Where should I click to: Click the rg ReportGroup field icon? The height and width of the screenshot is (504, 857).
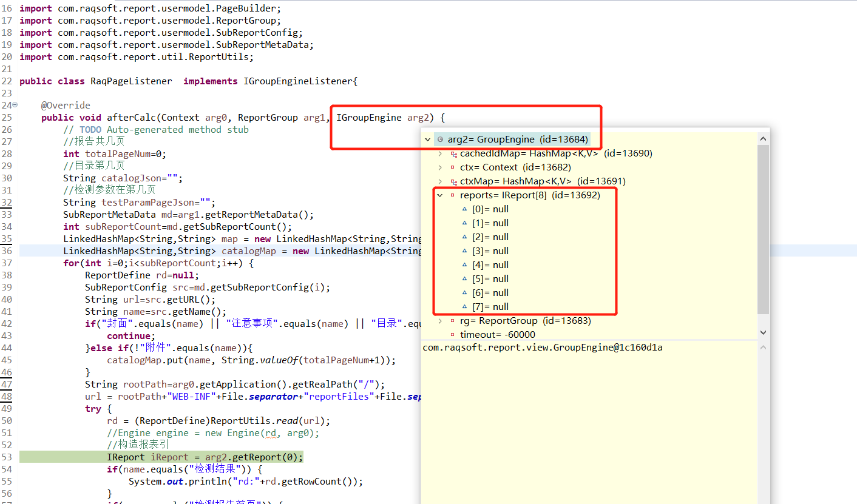(453, 321)
